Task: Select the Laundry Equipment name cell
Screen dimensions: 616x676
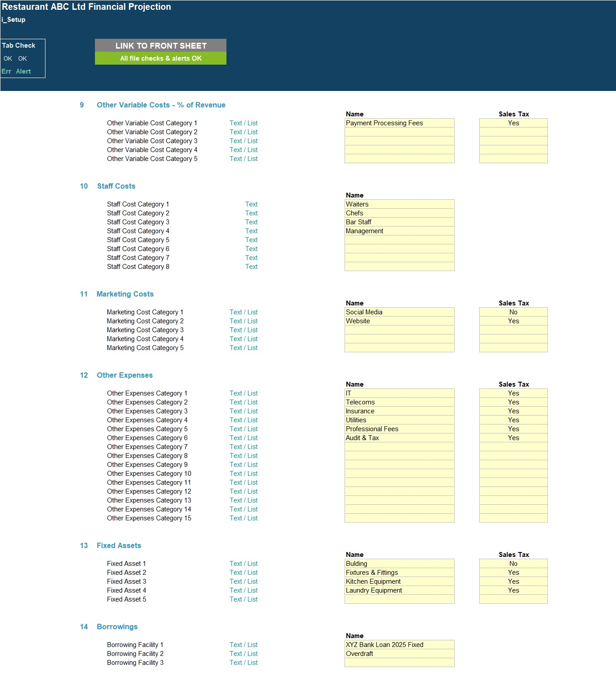Action: pos(399,590)
